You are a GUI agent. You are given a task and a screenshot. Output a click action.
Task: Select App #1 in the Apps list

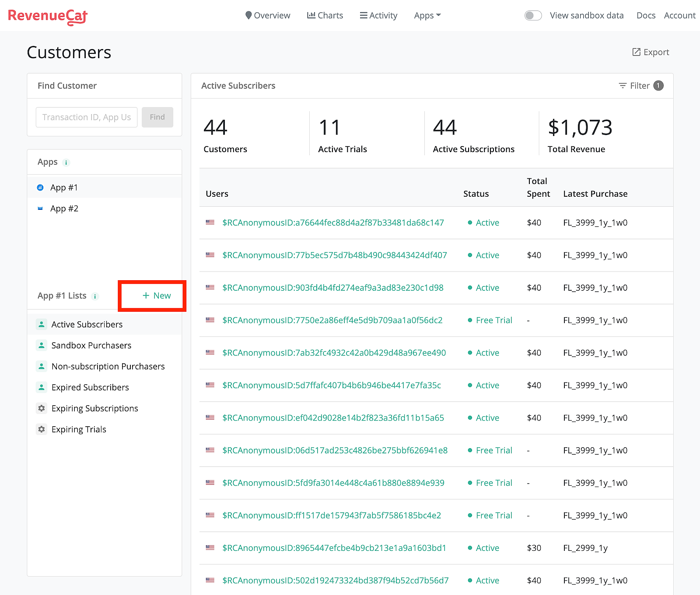point(105,188)
